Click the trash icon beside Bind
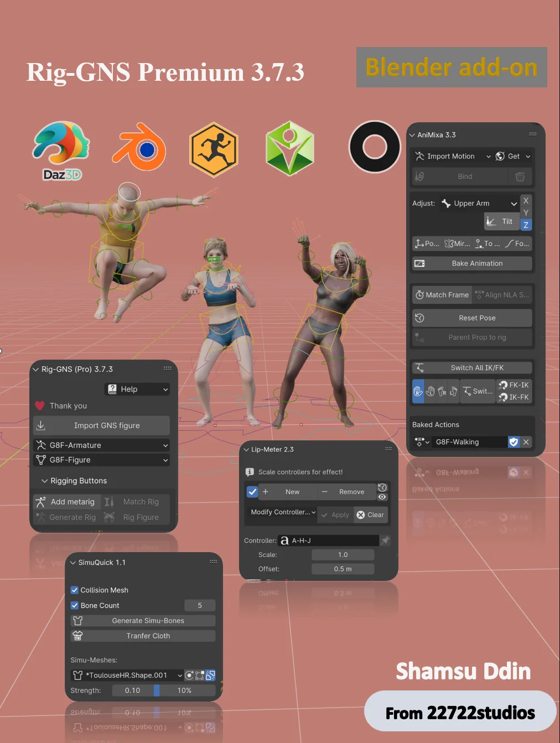 coord(520,176)
